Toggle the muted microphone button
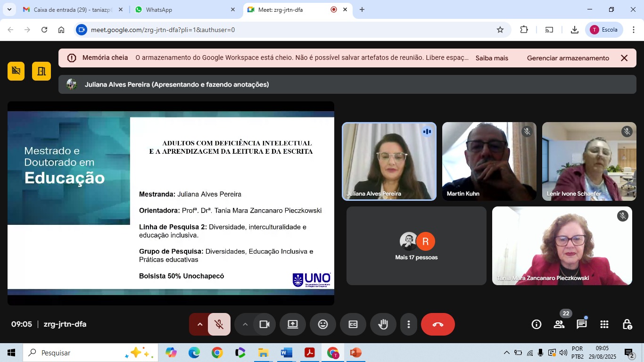This screenshot has width=644, height=362. tap(219, 324)
